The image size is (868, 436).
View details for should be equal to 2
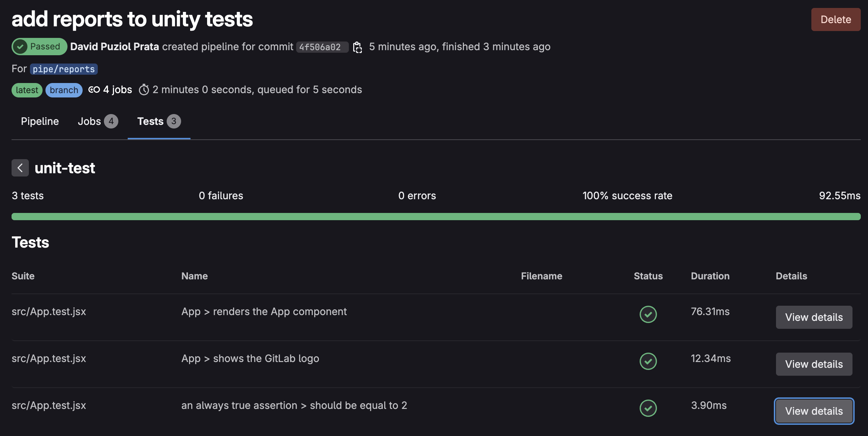(x=814, y=411)
